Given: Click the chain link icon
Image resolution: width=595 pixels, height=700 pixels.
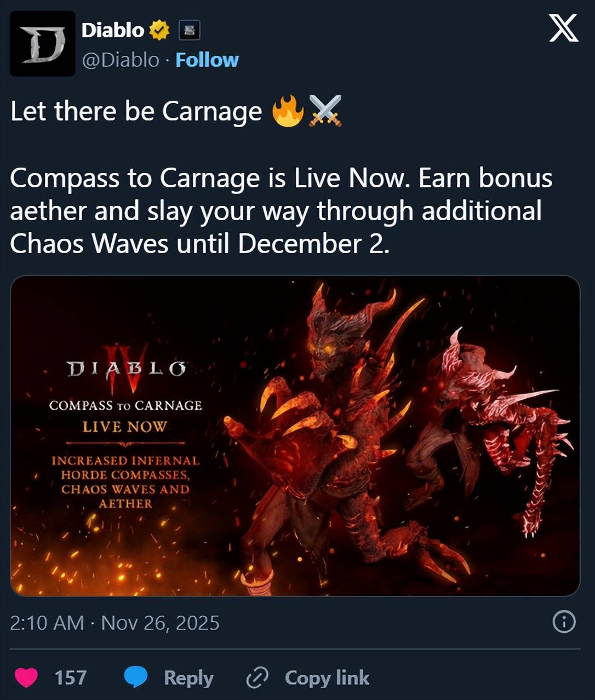Looking at the screenshot, I should pyautogui.click(x=257, y=678).
